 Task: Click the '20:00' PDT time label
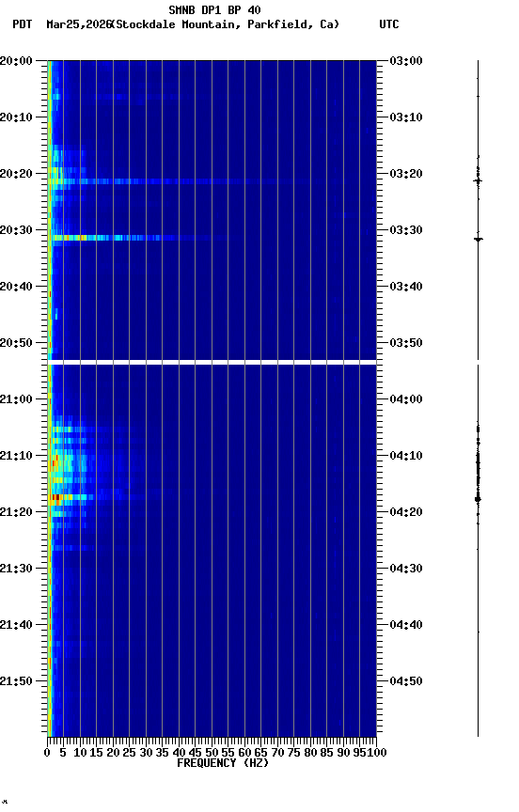(16, 61)
